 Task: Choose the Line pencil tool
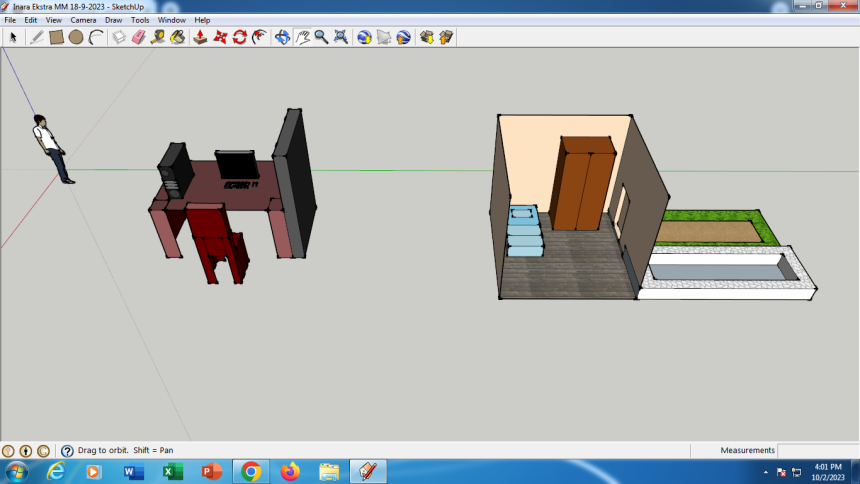point(37,37)
